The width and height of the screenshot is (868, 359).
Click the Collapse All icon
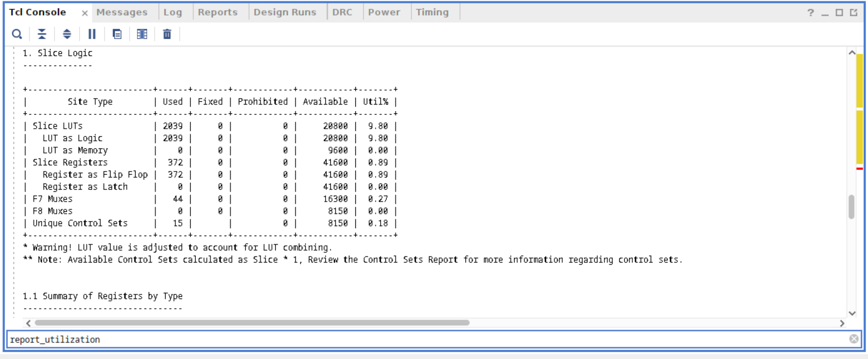42,34
